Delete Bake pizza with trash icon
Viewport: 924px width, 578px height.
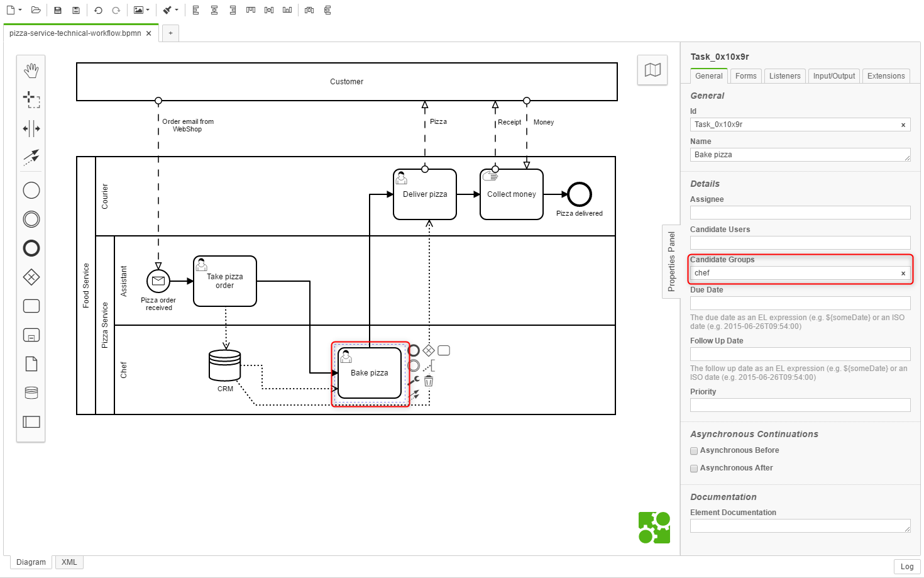[429, 381]
